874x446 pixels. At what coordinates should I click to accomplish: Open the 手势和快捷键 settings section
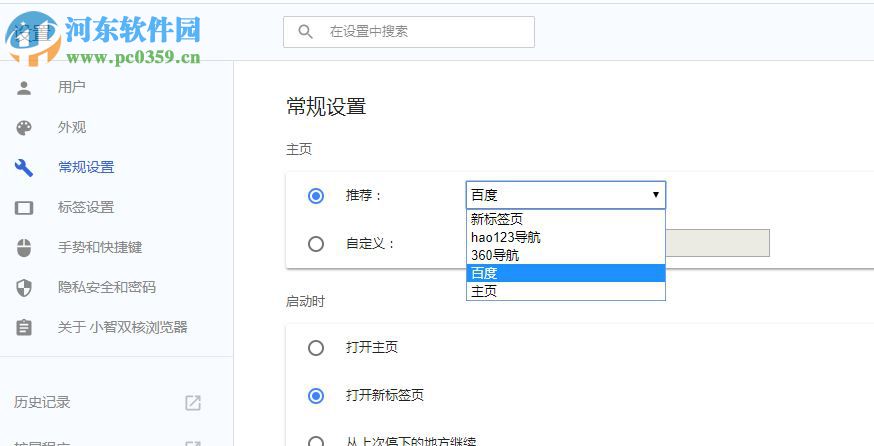coord(100,247)
